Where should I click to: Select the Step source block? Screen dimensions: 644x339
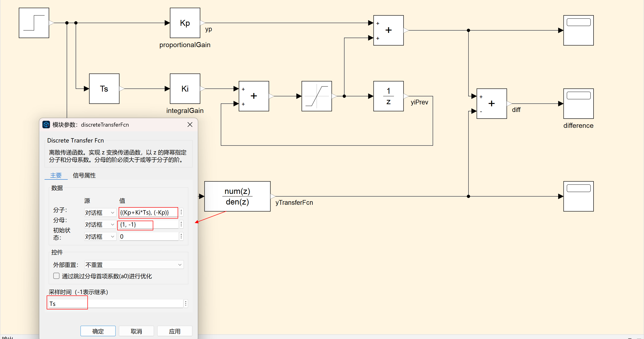click(x=34, y=23)
